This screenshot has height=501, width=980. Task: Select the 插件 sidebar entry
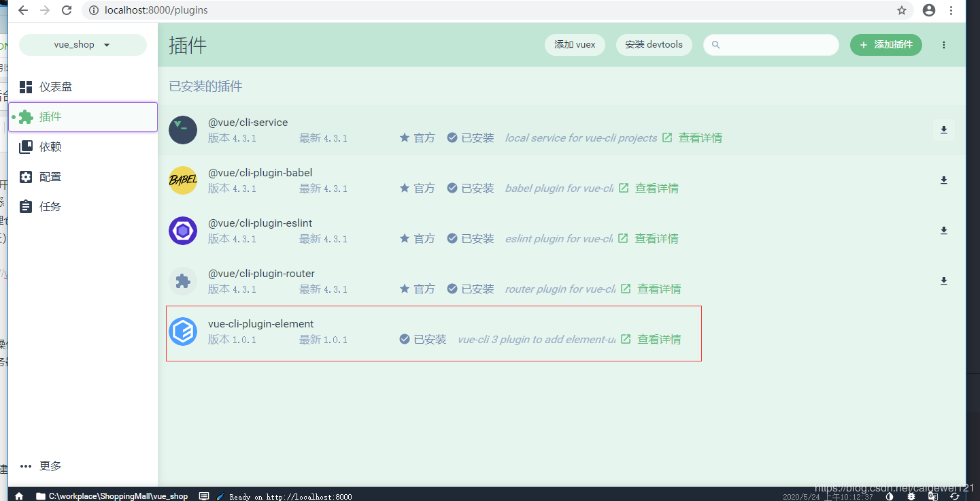[x=50, y=116]
